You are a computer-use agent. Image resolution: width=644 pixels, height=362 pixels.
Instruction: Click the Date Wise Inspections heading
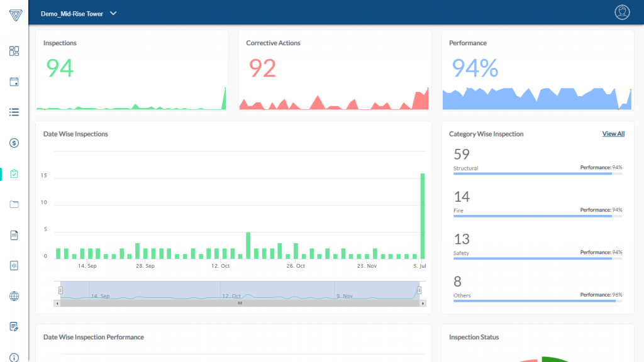click(75, 134)
